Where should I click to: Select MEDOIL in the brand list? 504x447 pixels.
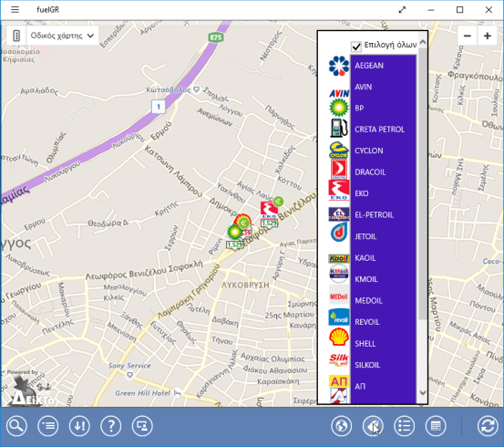(383, 300)
